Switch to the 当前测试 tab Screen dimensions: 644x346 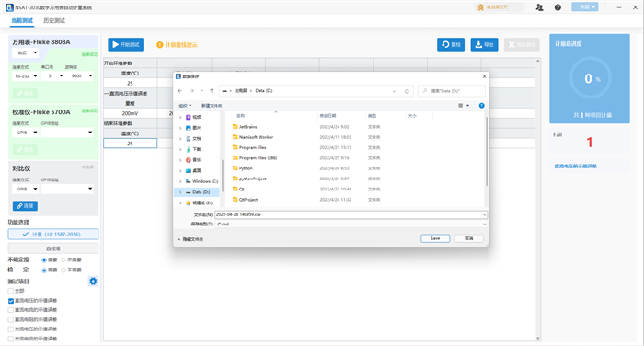[22, 20]
